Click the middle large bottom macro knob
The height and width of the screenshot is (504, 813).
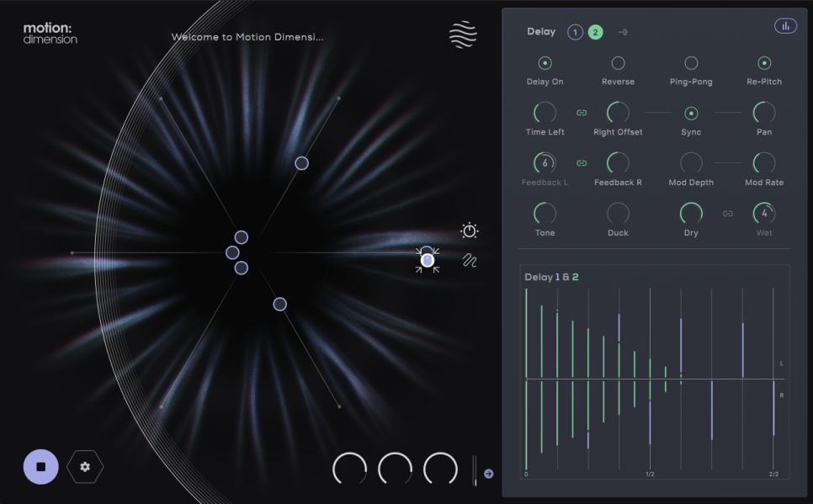395,469
